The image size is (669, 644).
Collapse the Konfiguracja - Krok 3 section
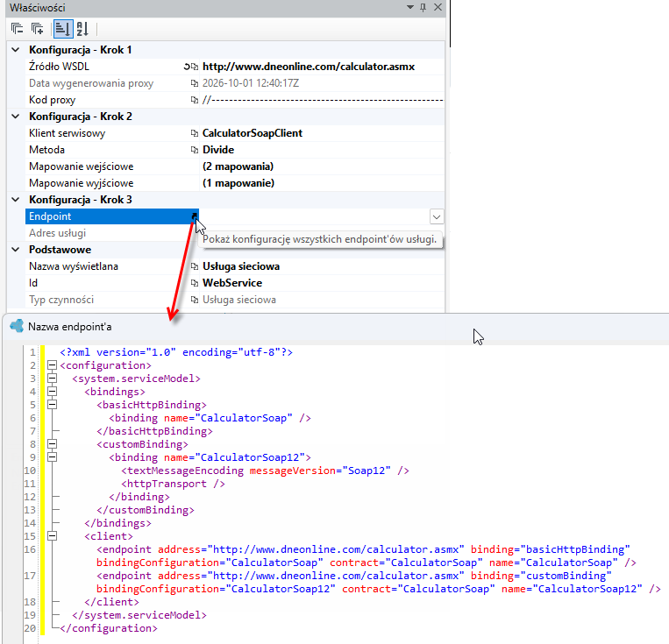pos(16,200)
